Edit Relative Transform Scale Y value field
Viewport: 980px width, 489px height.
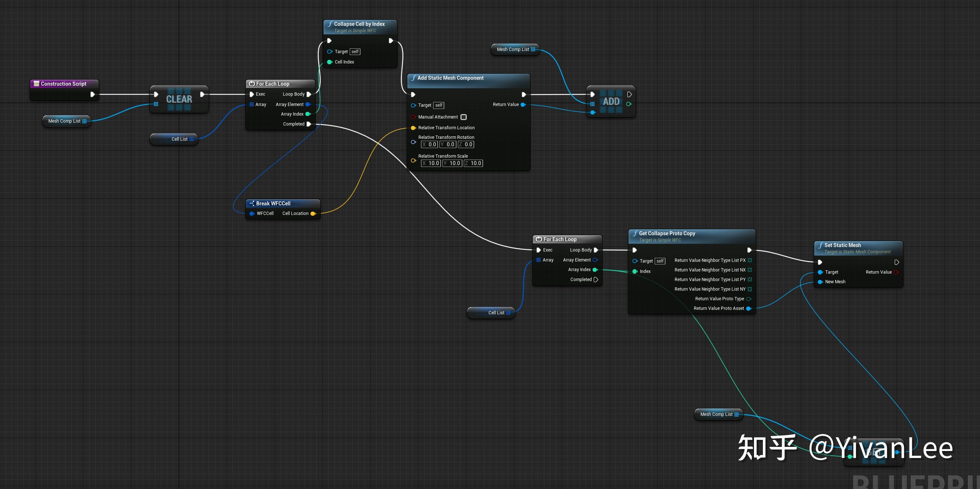click(453, 163)
